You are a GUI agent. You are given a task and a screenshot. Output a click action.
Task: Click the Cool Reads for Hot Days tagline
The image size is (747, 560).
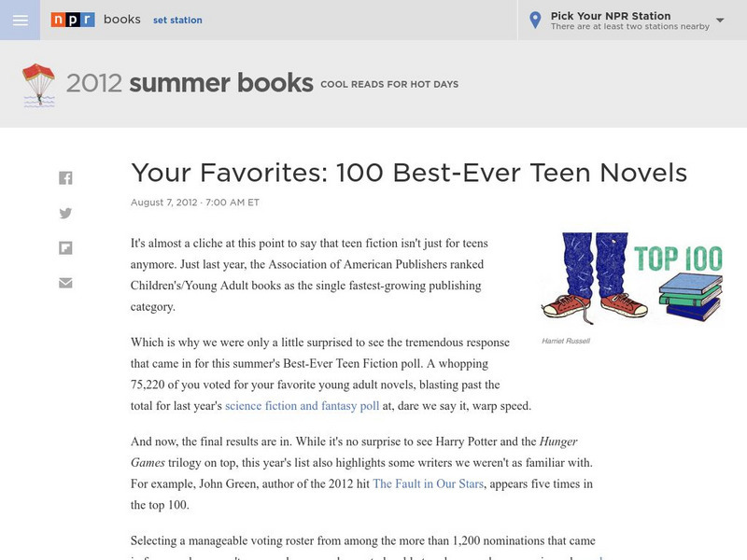coord(389,85)
